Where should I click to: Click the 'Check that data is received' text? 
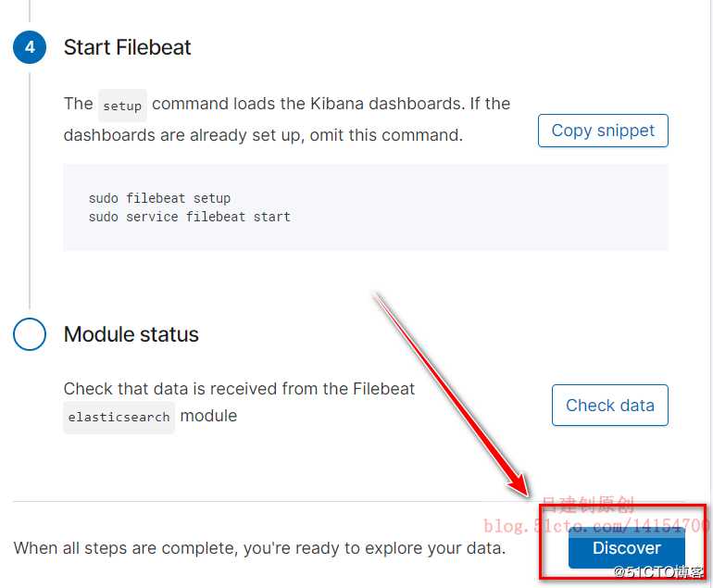239,389
